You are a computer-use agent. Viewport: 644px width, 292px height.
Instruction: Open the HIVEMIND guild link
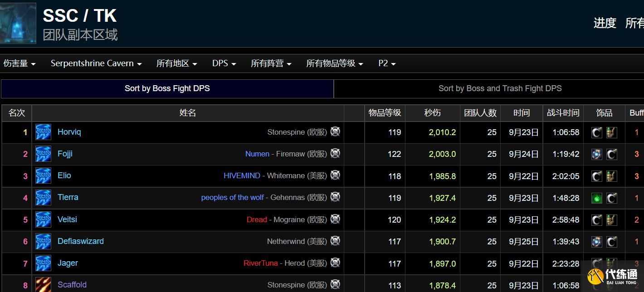[x=242, y=175]
